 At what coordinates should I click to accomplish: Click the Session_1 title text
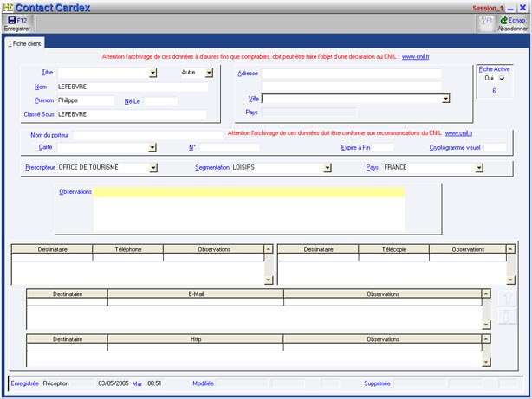(488, 8)
